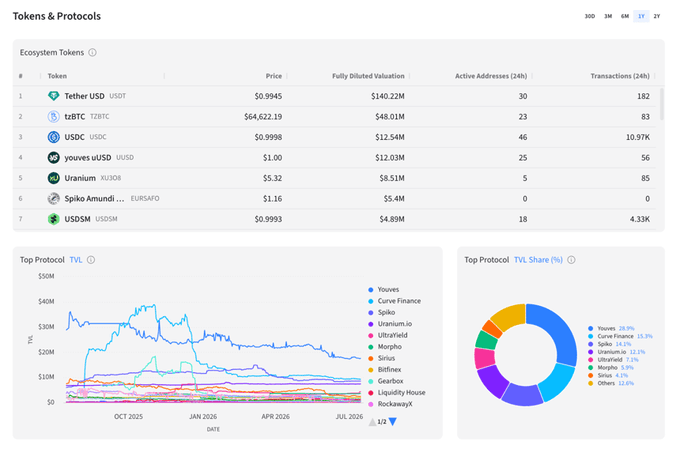
Task: Click Uranium.io 12.1% in donut legend
Action: click(616, 352)
